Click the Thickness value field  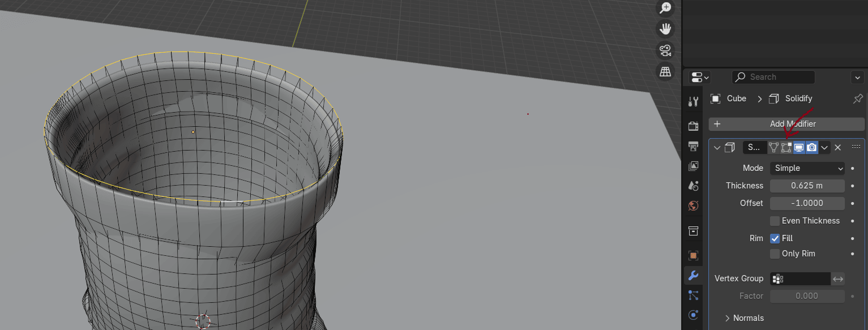click(x=807, y=186)
